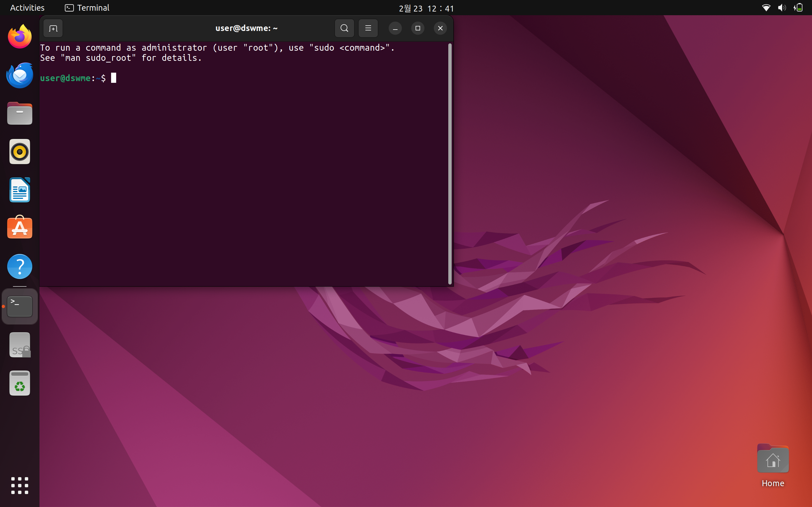Open the Files manager icon

(19, 114)
